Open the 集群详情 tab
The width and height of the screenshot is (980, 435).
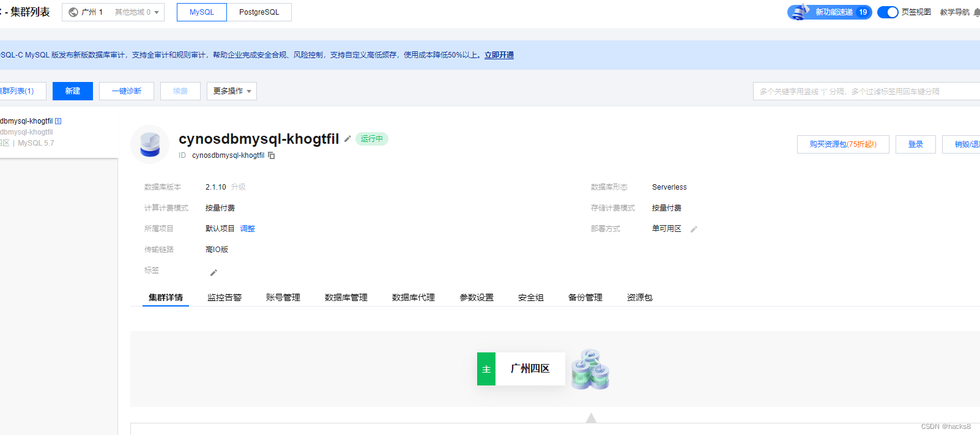166,297
